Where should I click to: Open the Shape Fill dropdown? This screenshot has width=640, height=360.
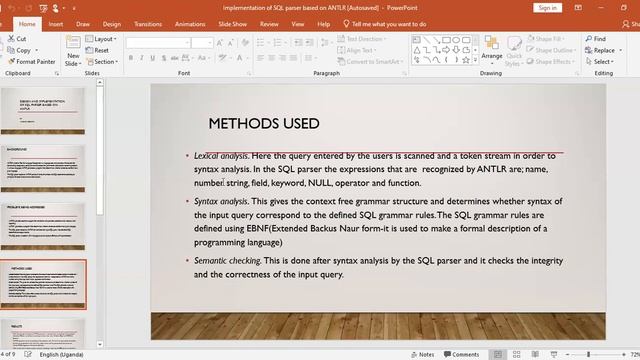tap(545, 39)
